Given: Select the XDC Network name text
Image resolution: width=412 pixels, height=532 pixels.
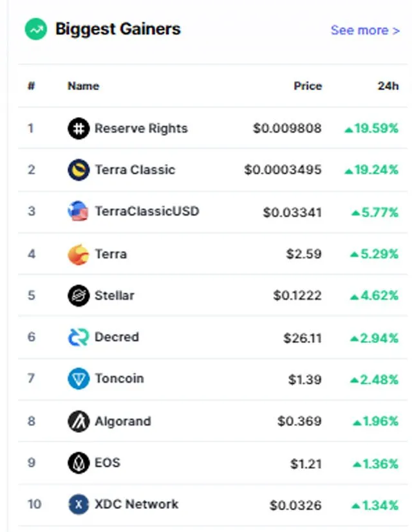Looking at the screenshot, I should pyautogui.click(x=136, y=504).
